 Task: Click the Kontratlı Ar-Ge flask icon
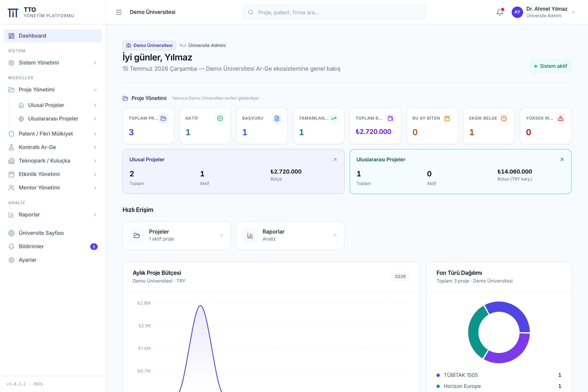(x=11, y=147)
